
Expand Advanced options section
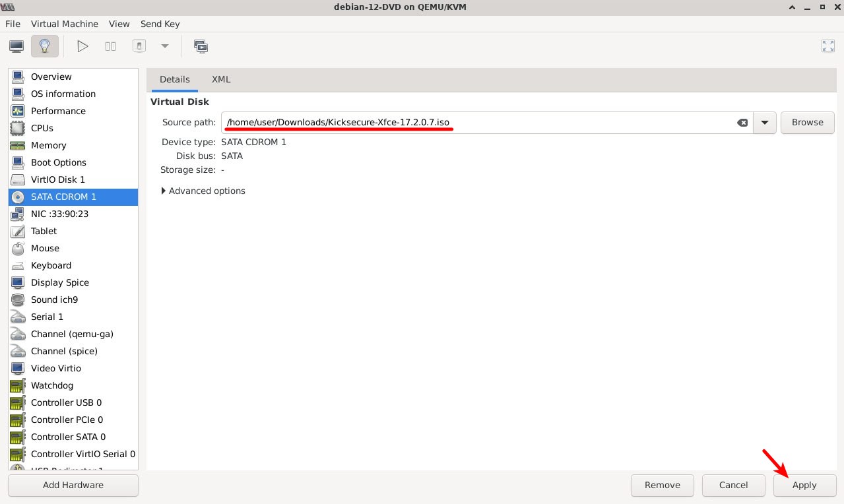point(203,191)
